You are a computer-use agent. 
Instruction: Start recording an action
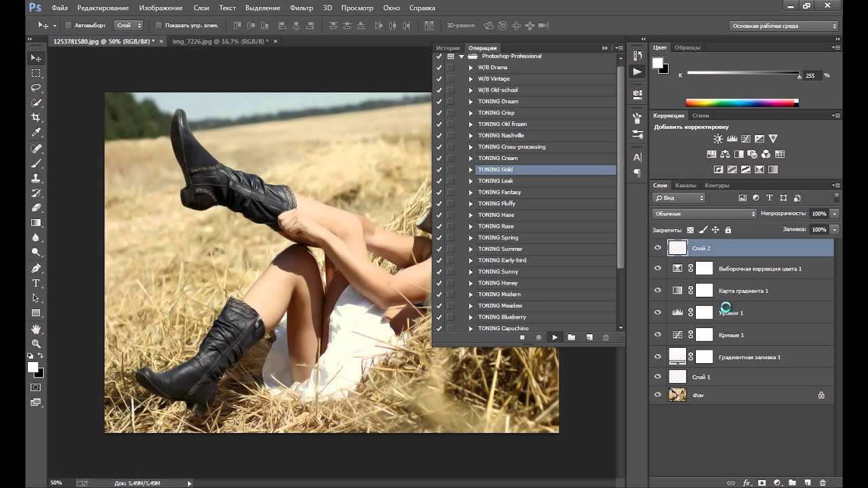coord(538,337)
